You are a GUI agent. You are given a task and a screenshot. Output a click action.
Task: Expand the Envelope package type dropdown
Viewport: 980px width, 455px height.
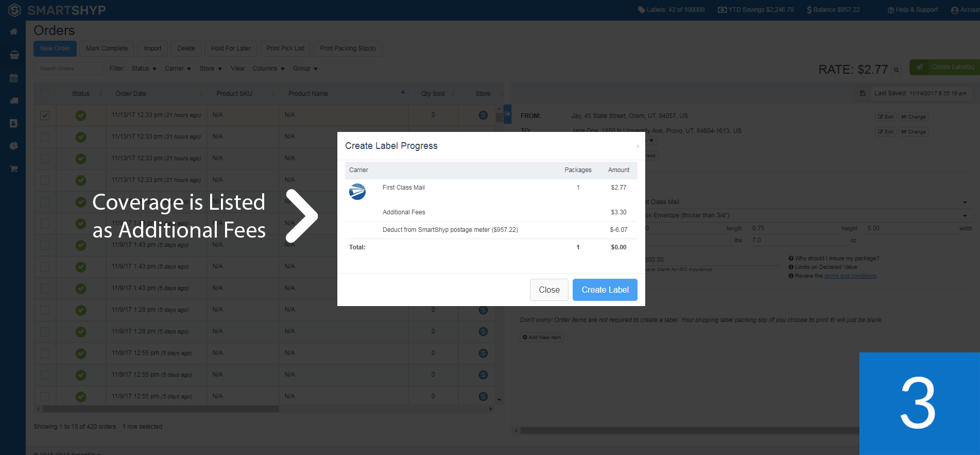965,216
